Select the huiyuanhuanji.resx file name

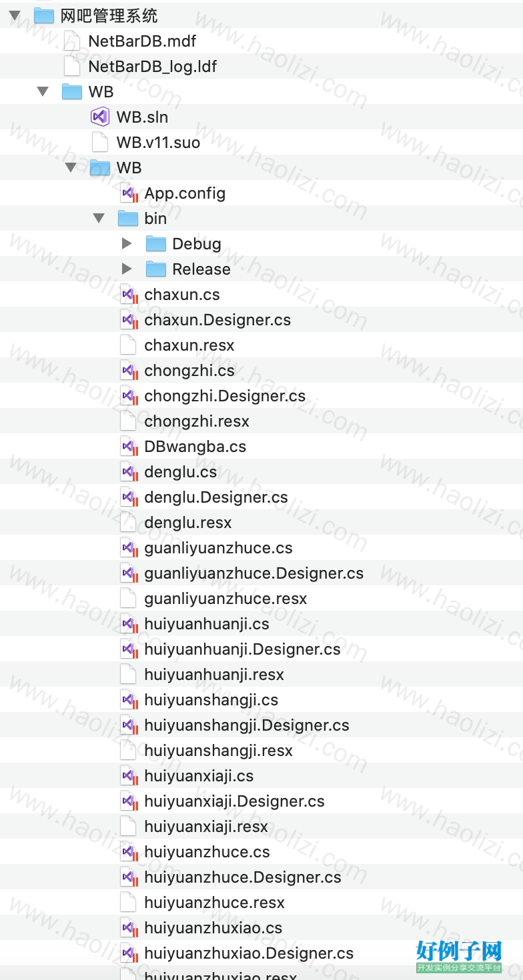tap(214, 675)
